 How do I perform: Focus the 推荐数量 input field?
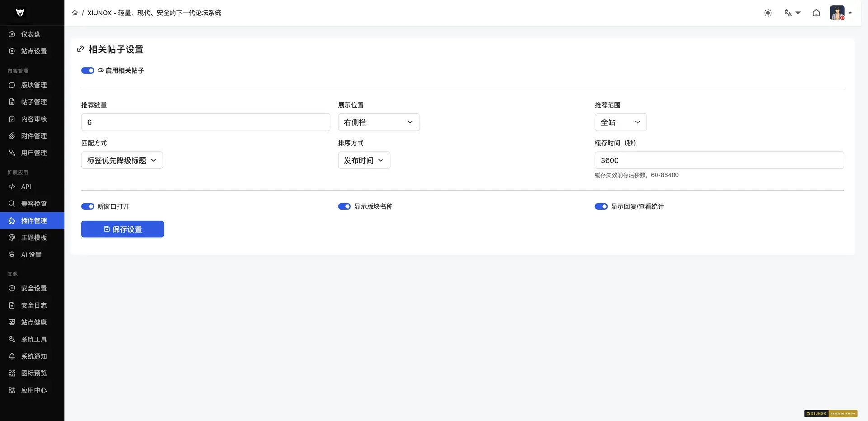tap(206, 122)
